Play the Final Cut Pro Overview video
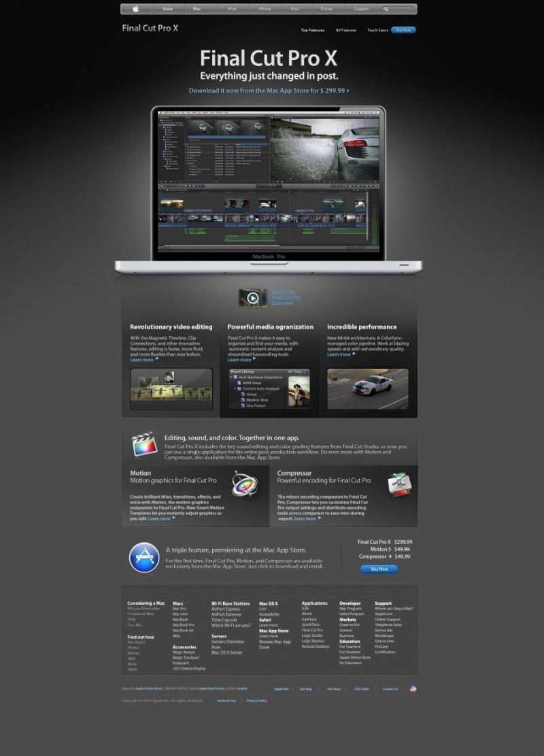 [x=252, y=297]
